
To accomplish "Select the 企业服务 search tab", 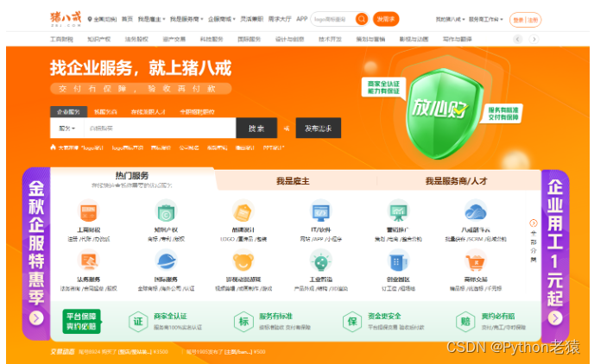I will tap(68, 112).
